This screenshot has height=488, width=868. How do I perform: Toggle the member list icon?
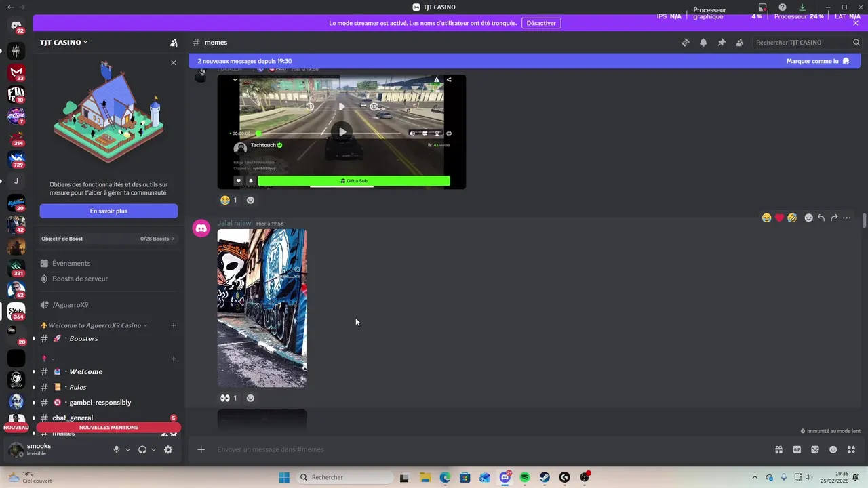(739, 42)
